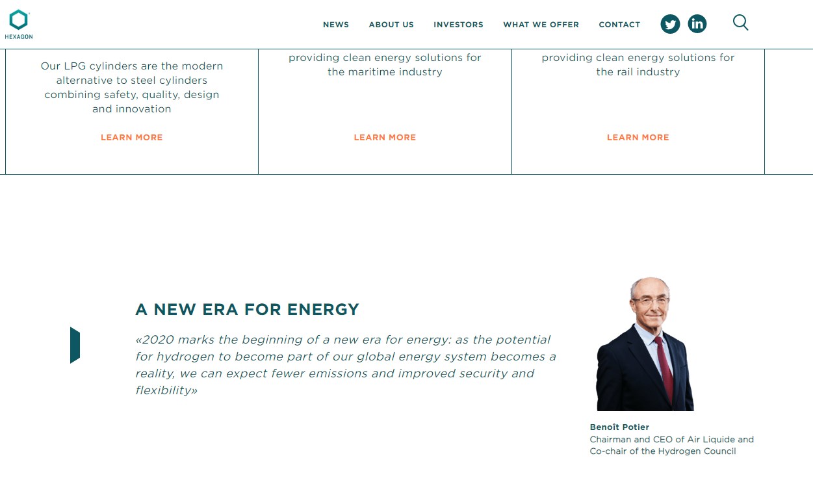
Task: Click the teal arrow beside the quote
Action: tap(75, 345)
